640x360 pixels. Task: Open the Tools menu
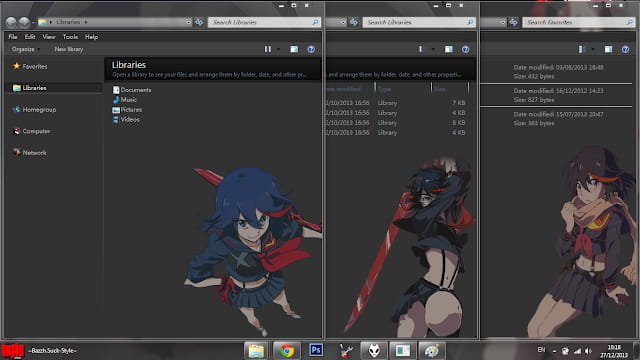point(70,37)
